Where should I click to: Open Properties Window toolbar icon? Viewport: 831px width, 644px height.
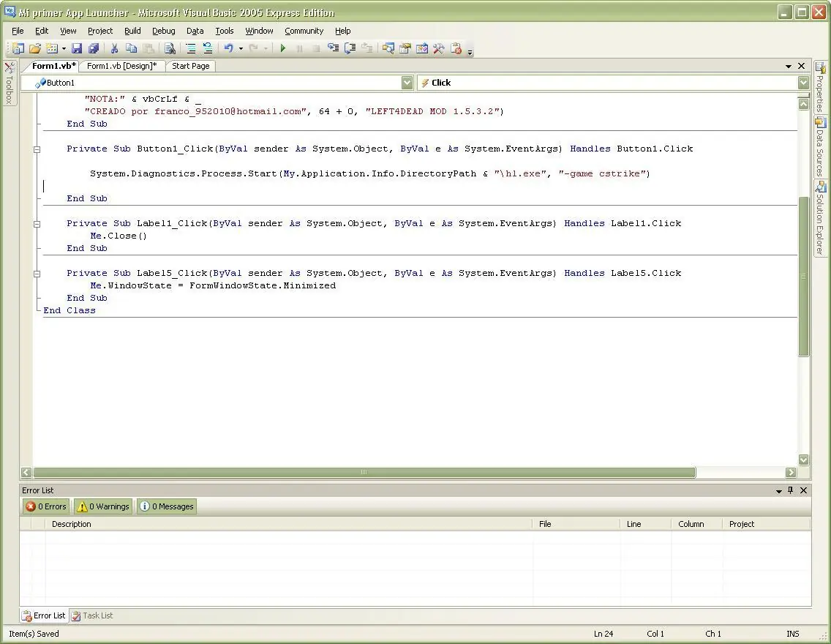[405, 49]
